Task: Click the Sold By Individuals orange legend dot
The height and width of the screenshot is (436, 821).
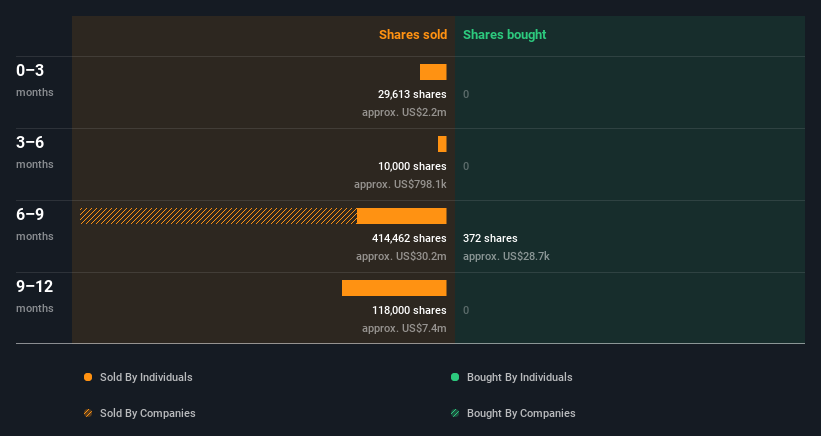Action: pyautogui.click(x=88, y=377)
